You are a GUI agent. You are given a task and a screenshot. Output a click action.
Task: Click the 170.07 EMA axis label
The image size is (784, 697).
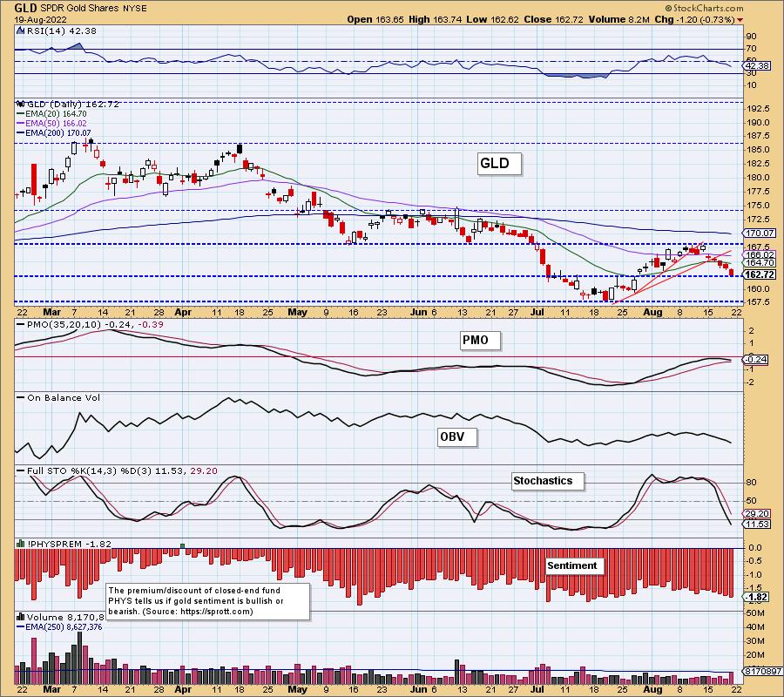pos(760,233)
